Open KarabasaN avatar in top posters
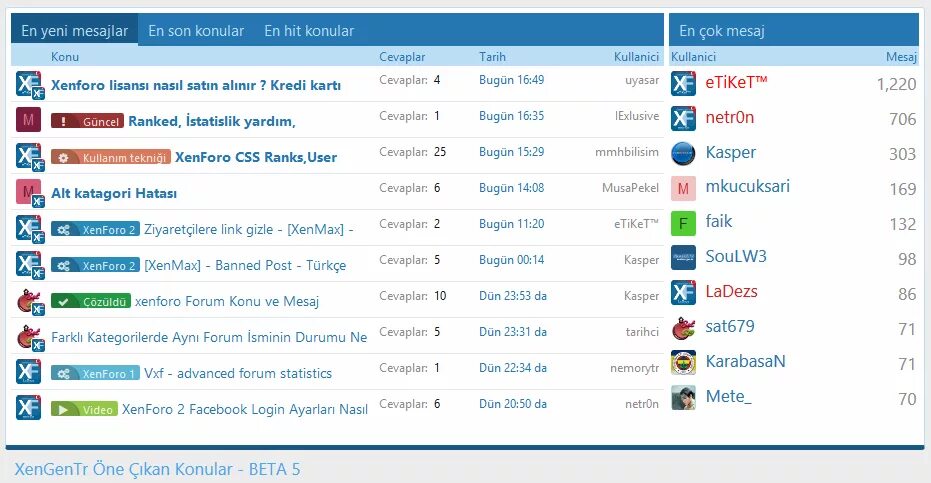Viewport: 931px width, 483px height. point(683,362)
